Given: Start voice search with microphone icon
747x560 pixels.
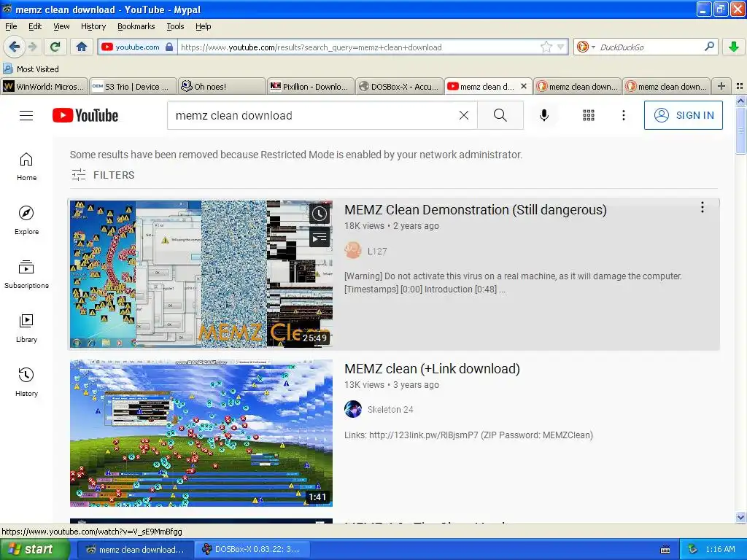Looking at the screenshot, I should tap(543, 115).
